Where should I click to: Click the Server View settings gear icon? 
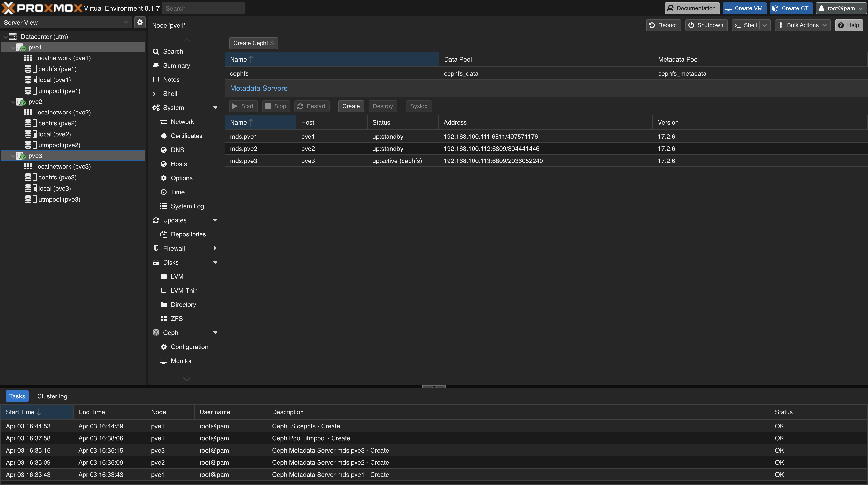pyautogui.click(x=140, y=23)
